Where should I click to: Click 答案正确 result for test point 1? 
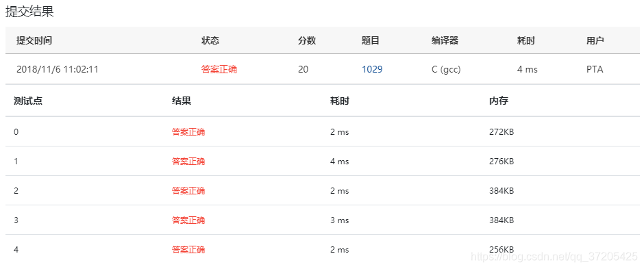point(188,161)
